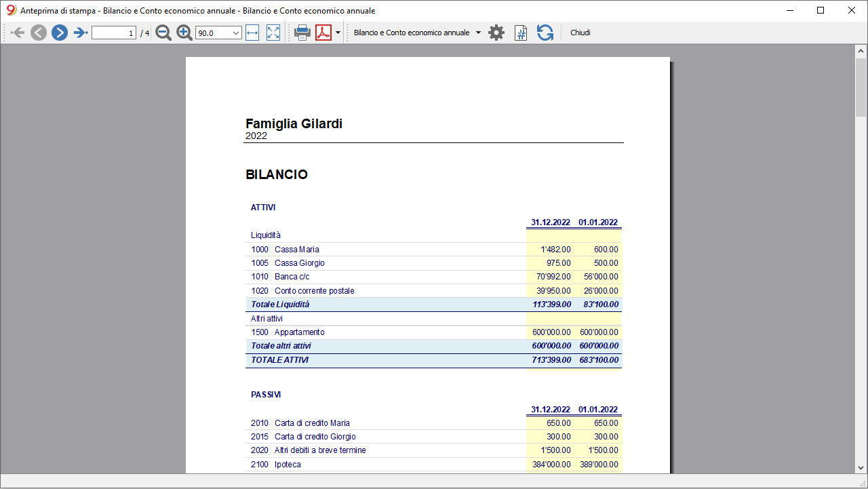Image resolution: width=868 pixels, height=489 pixels.
Task: Click vertical scrollbar up arrow
Action: pos(861,51)
